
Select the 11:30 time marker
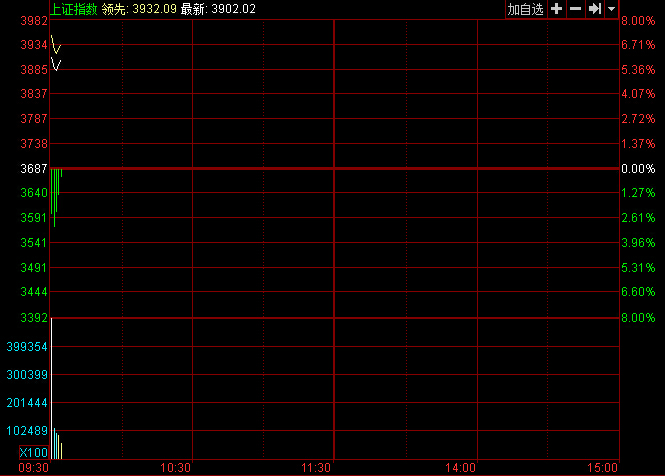tap(316, 467)
